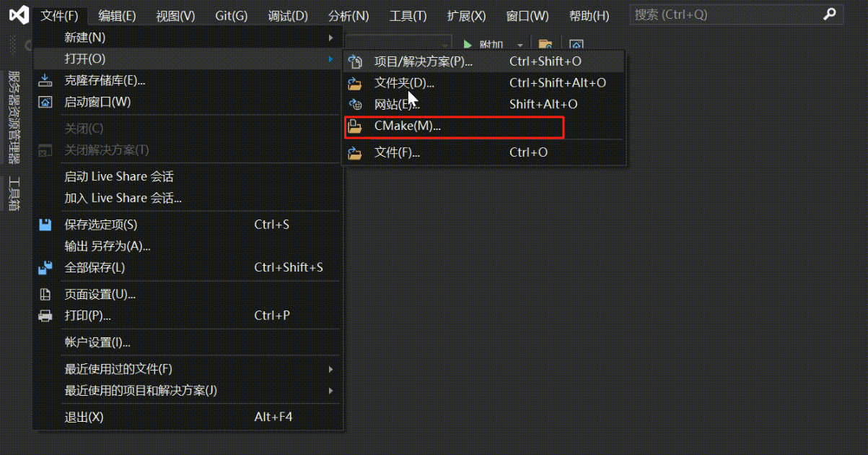Click the save all disks icon
Image resolution: width=868 pixels, height=455 pixels.
pos(45,267)
